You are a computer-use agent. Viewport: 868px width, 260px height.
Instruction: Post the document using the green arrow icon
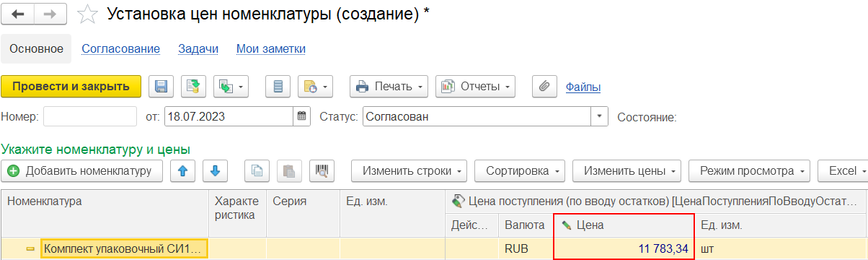coord(192,87)
